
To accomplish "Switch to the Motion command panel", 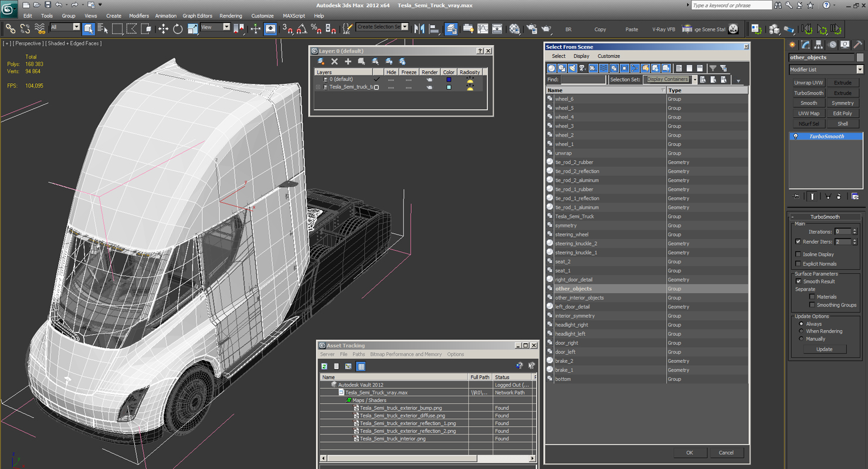I will click(832, 45).
